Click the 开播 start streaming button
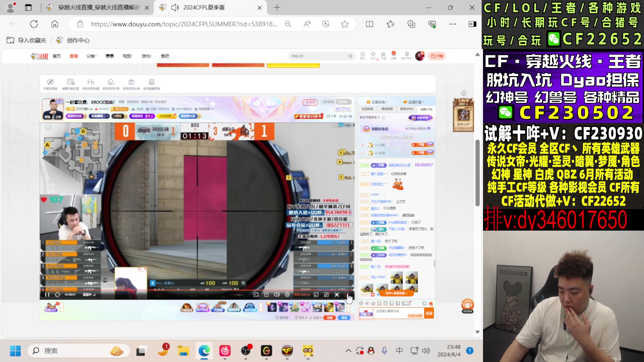 tap(437, 56)
